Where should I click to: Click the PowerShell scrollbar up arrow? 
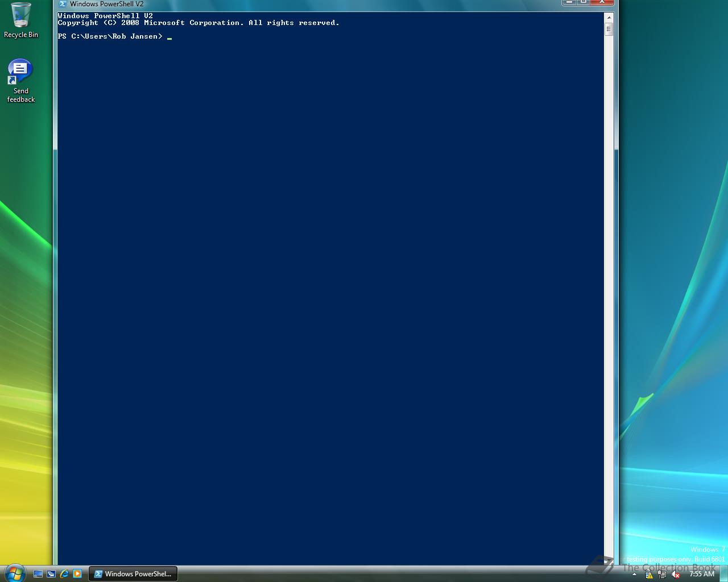pyautogui.click(x=609, y=17)
